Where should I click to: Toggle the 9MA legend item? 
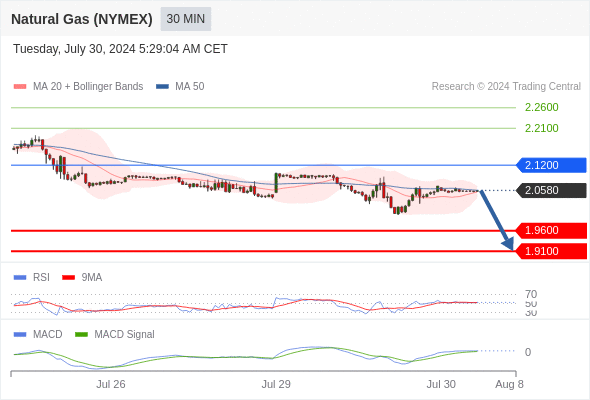pos(82,278)
